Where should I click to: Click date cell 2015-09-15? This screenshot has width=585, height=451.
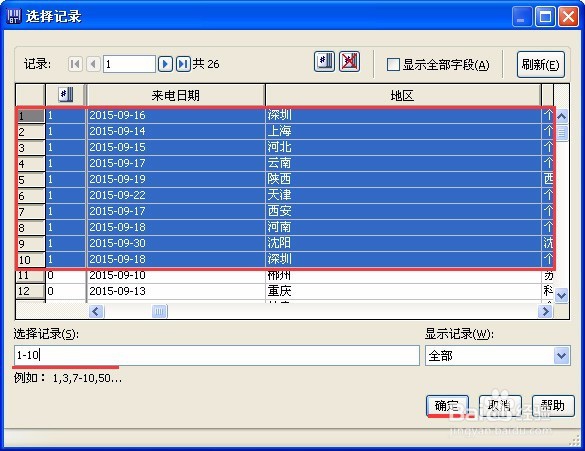tap(176, 148)
